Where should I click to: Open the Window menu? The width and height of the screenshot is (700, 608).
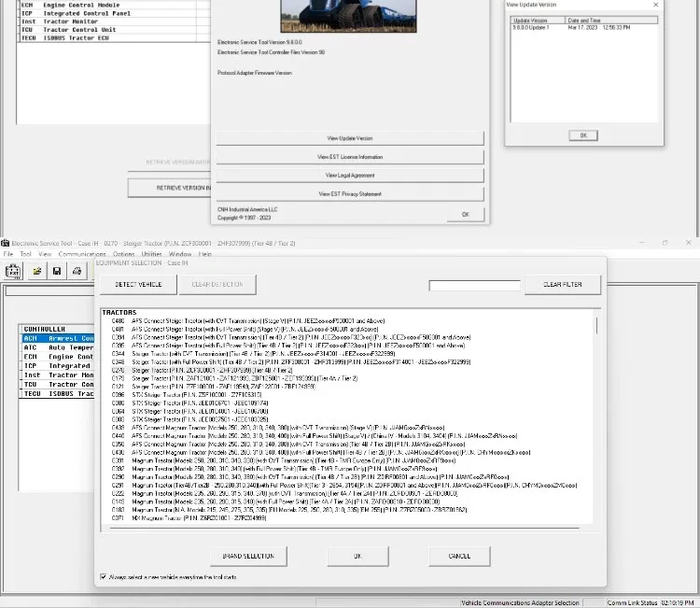click(x=180, y=254)
